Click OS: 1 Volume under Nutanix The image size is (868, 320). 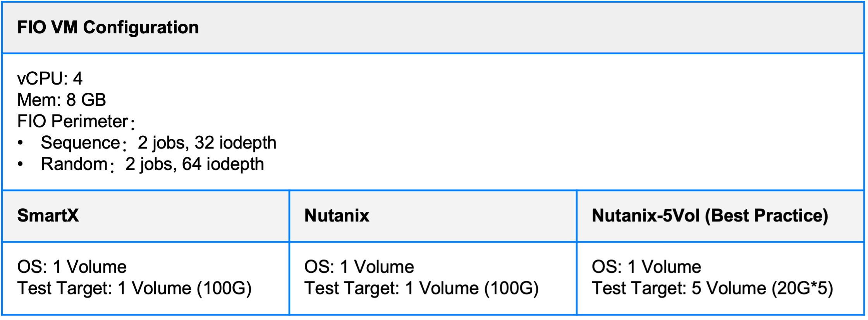(x=359, y=267)
